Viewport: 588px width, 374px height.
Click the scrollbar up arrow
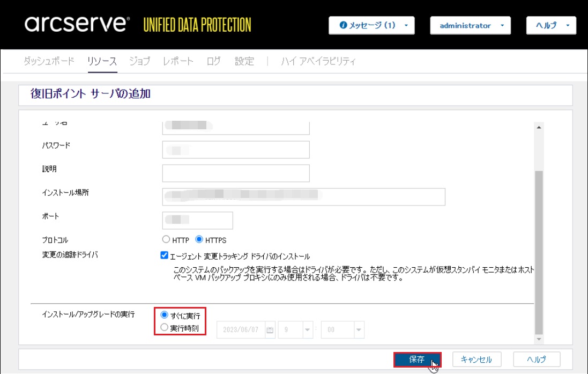click(x=539, y=127)
